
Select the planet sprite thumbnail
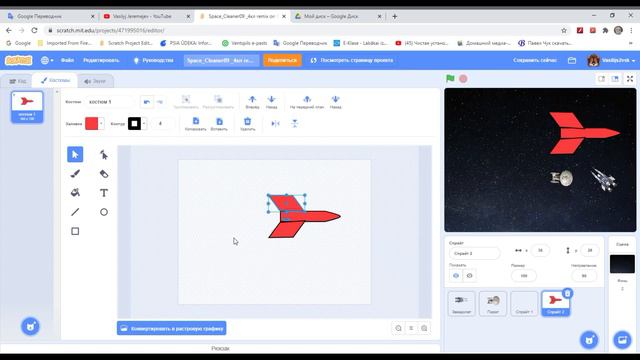click(x=493, y=303)
